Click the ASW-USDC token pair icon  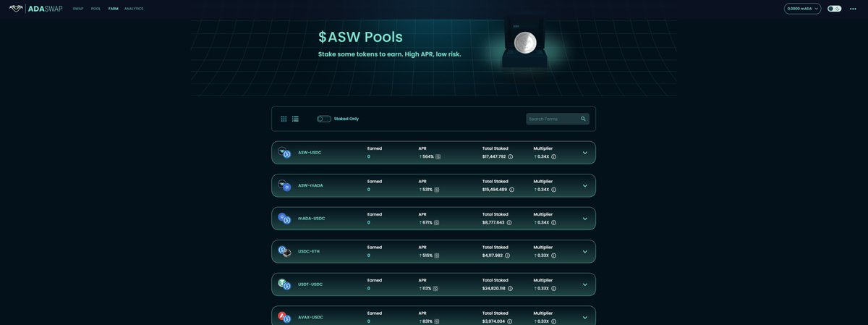click(284, 153)
